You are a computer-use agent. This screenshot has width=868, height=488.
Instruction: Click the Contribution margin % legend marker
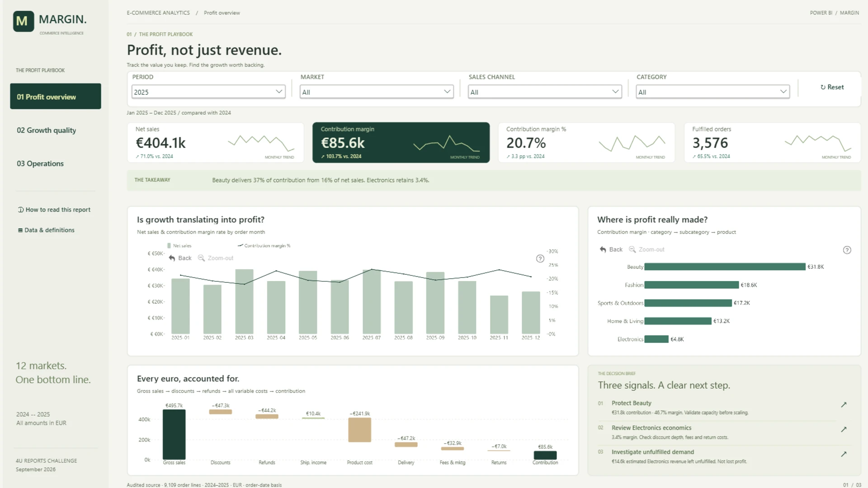click(241, 245)
